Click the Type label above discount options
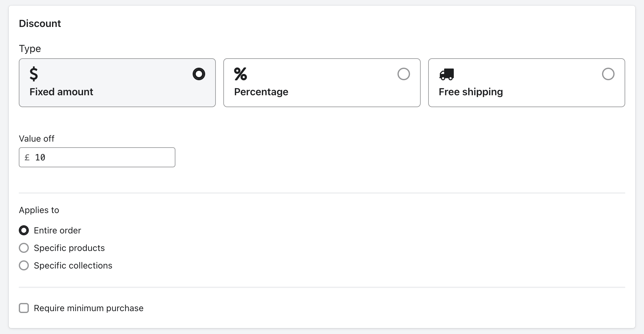This screenshot has height=334, width=644. pyautogui.click(x=30, y=49)
